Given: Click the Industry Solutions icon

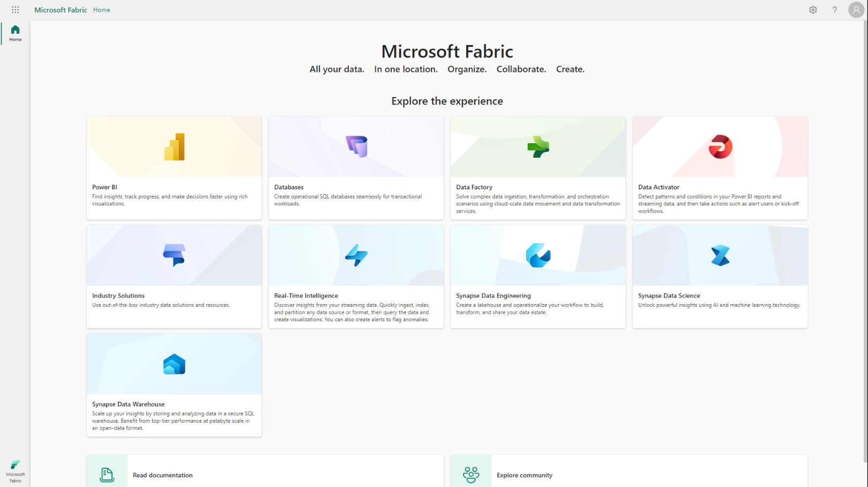Looking at the screenshot, I should (x=174, y=255).
